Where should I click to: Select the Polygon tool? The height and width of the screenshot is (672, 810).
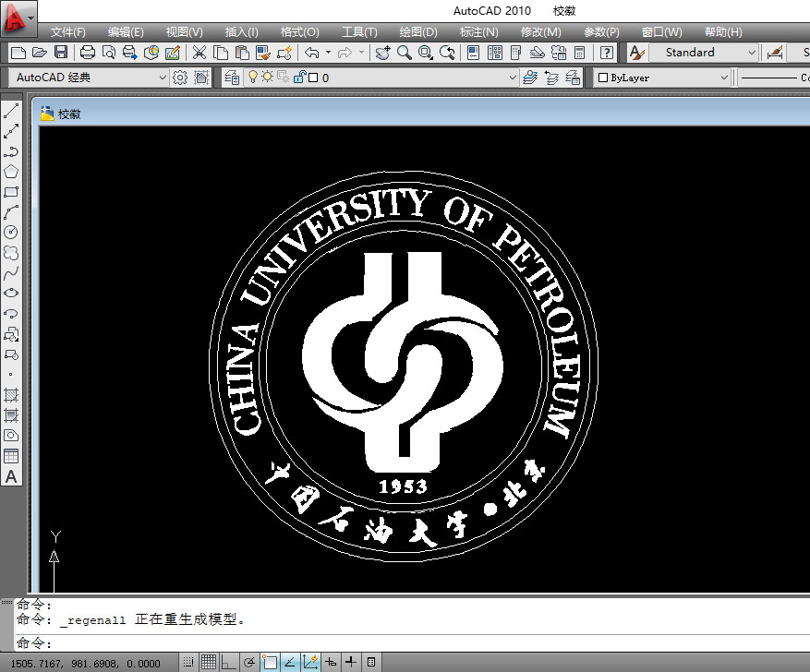[x=11, y=172]
